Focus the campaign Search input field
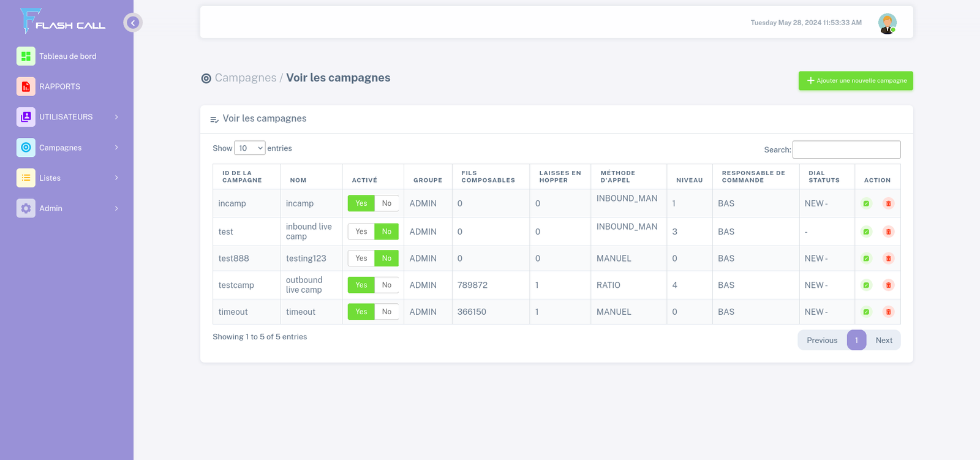Viewport: 980px width, 460px height. [846, 149]
